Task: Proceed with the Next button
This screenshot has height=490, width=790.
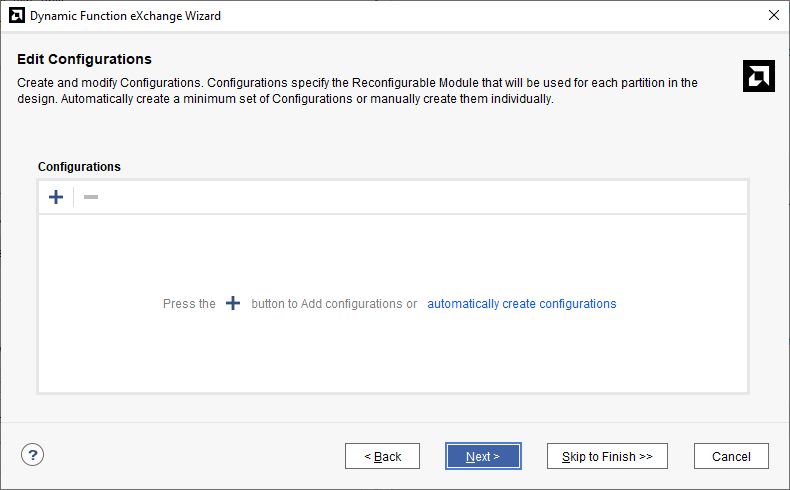Action: pyautogui.click(x=482, y=456)
